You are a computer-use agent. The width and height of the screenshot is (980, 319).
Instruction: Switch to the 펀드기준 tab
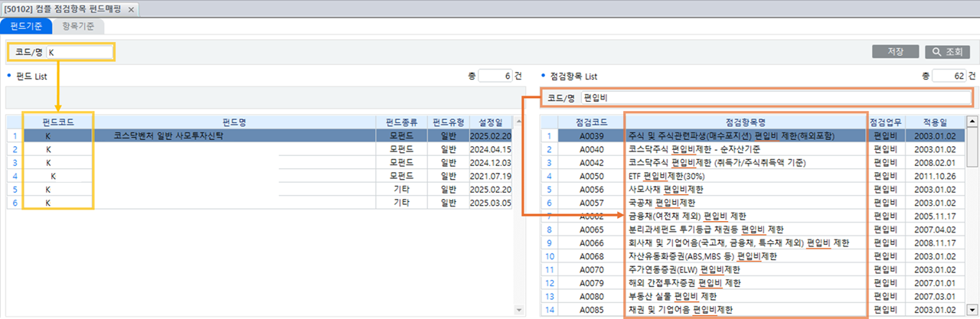(27, 26)
